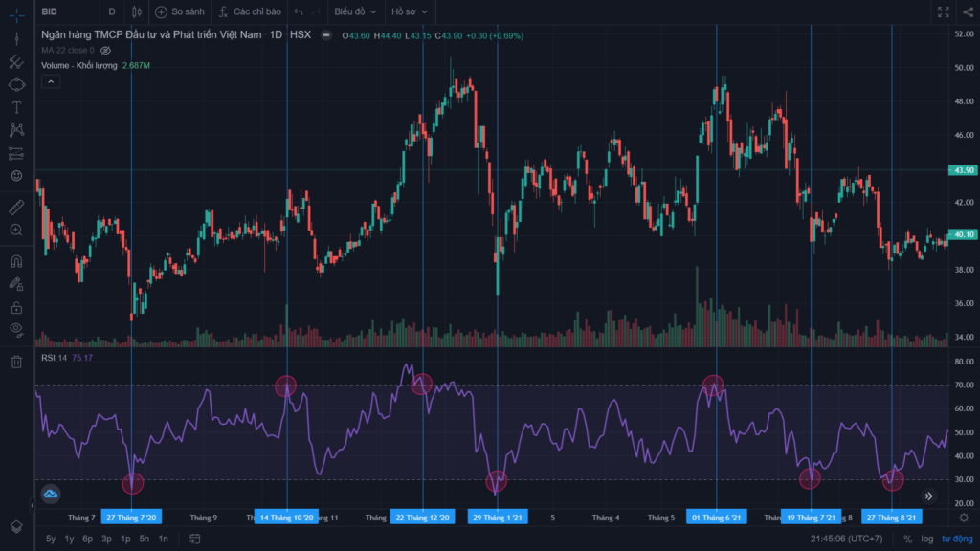The width and height of the screenshot is (980, 551).
Task: Open the Hồ sơ dropdown menu
Action: click(x=410, y=11)
